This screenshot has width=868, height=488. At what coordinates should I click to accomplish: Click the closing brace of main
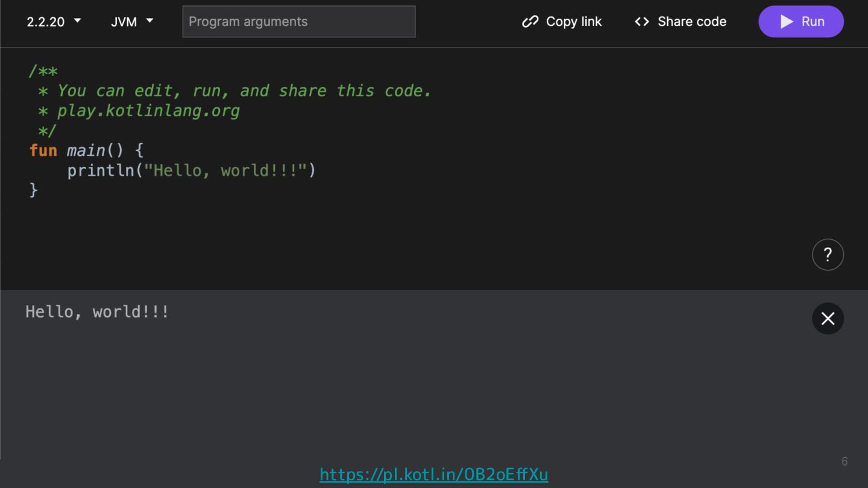point(34,190)
